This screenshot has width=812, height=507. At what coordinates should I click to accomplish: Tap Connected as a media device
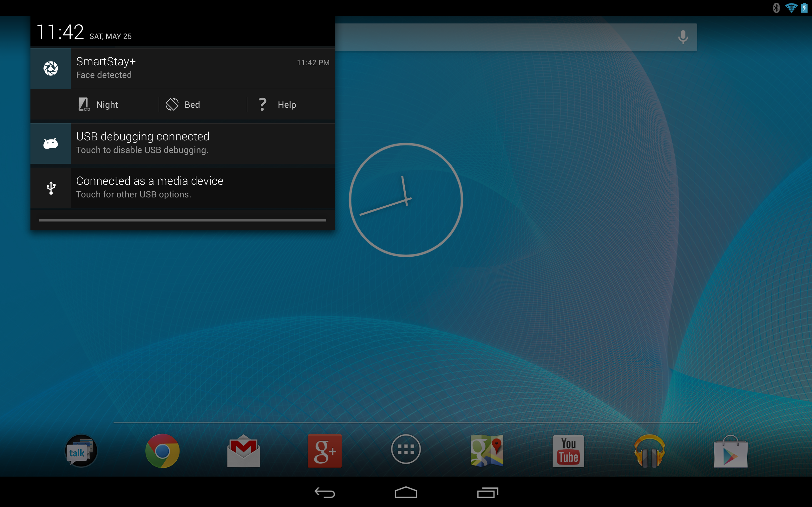183,188
